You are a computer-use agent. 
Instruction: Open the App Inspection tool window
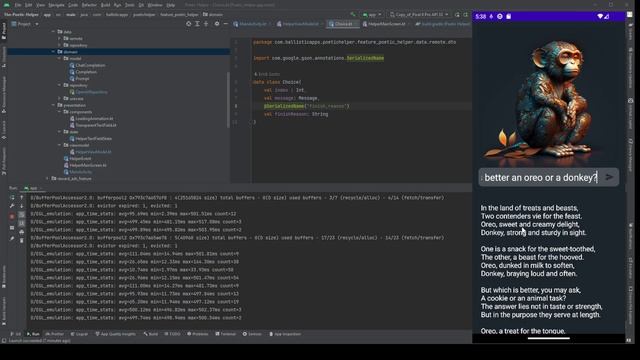[285, 334]
